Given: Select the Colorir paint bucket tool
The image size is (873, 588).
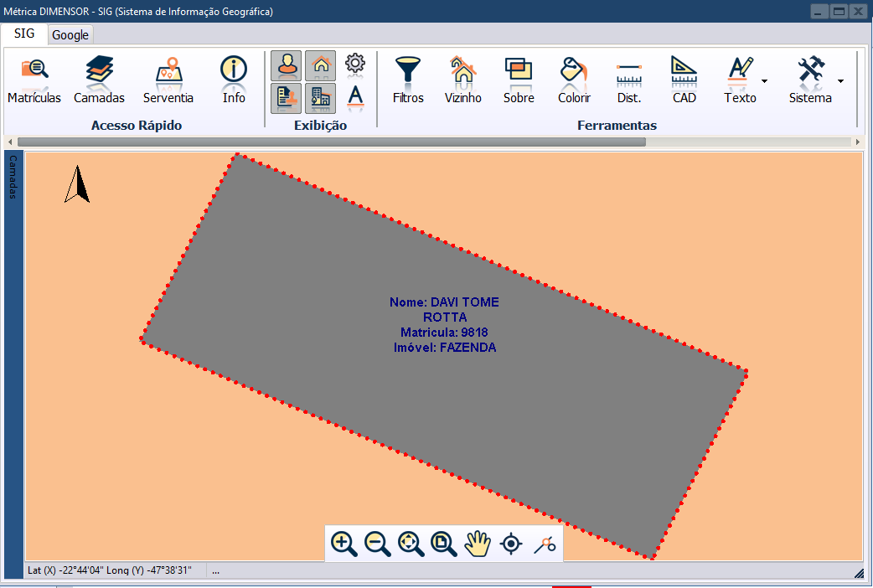Looking at the screenshot, I should (x=574, y=80).
